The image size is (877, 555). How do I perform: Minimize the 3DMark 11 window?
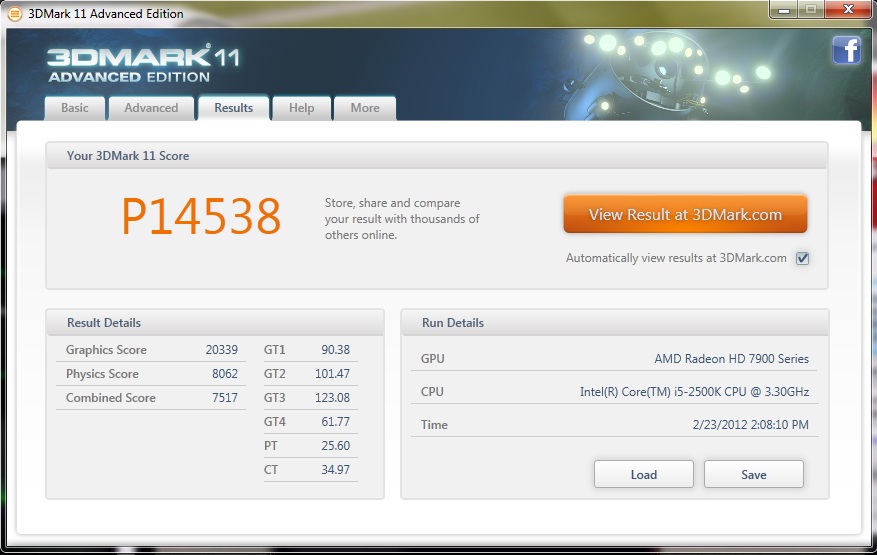pyautogui.click(x=784, y=10)
